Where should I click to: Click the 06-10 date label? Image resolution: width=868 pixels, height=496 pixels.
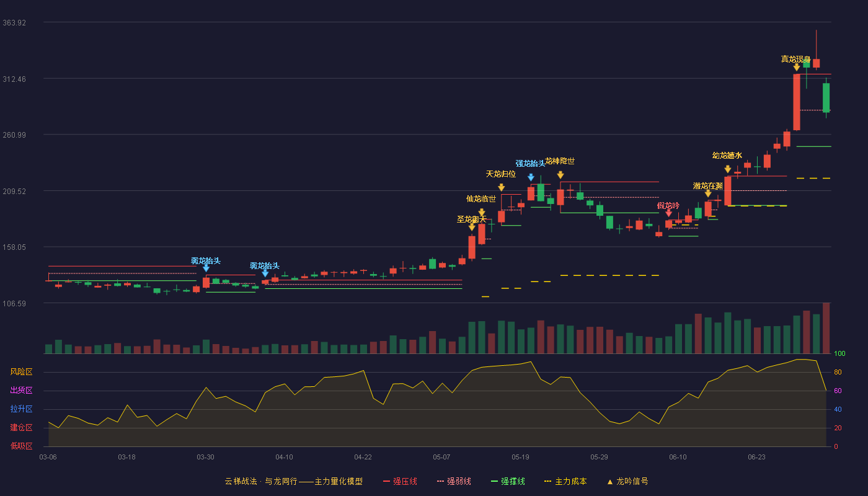pos(678,457)
